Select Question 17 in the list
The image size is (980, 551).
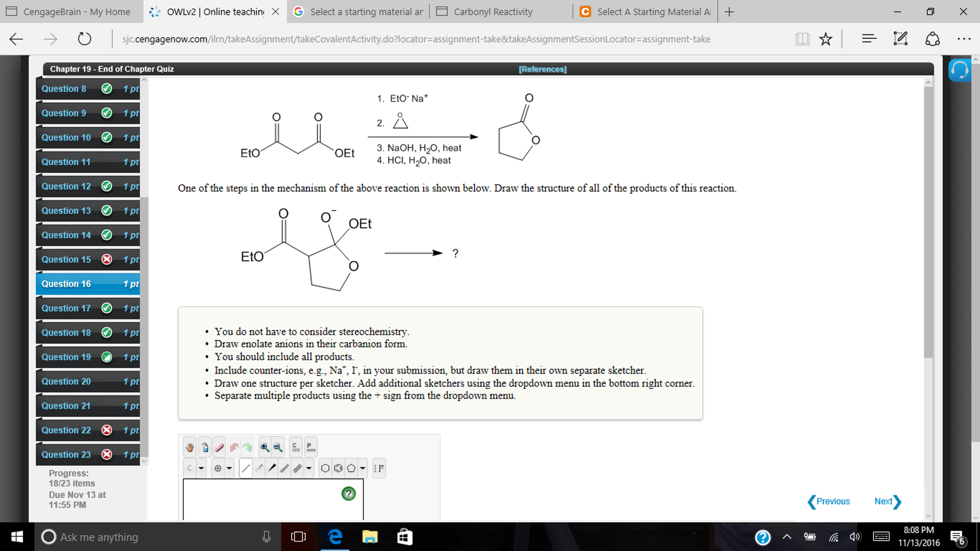tap(88, 308)
